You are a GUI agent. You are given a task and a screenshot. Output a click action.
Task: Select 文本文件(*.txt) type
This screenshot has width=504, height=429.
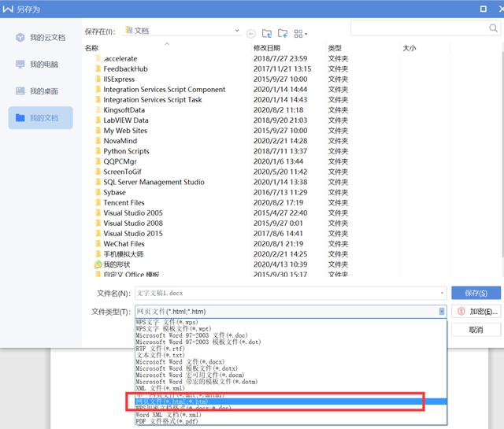point(291,355)
